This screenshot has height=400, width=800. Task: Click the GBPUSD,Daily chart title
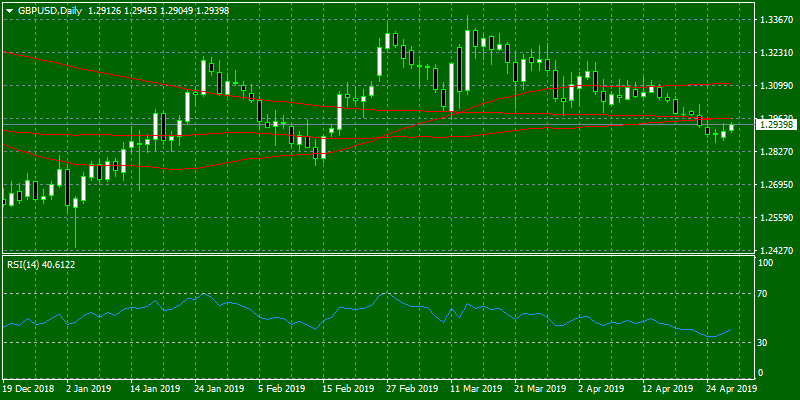(48, 10)
